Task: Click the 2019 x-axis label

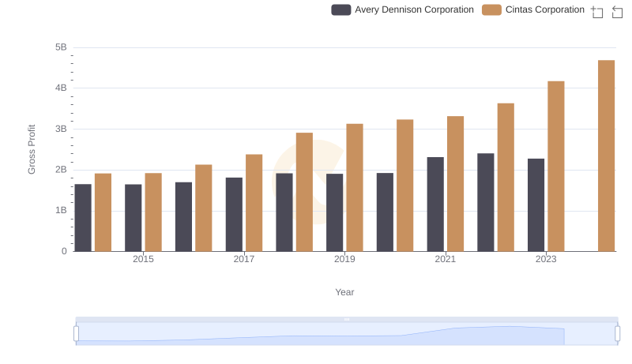Action: point(344,259)
